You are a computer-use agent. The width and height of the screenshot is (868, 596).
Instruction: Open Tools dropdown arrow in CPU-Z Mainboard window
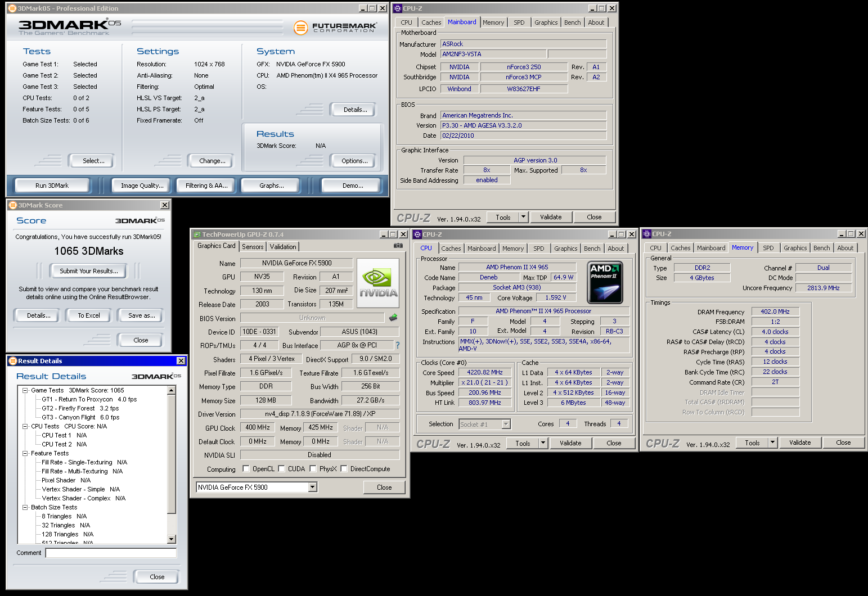tap(524, 217)
